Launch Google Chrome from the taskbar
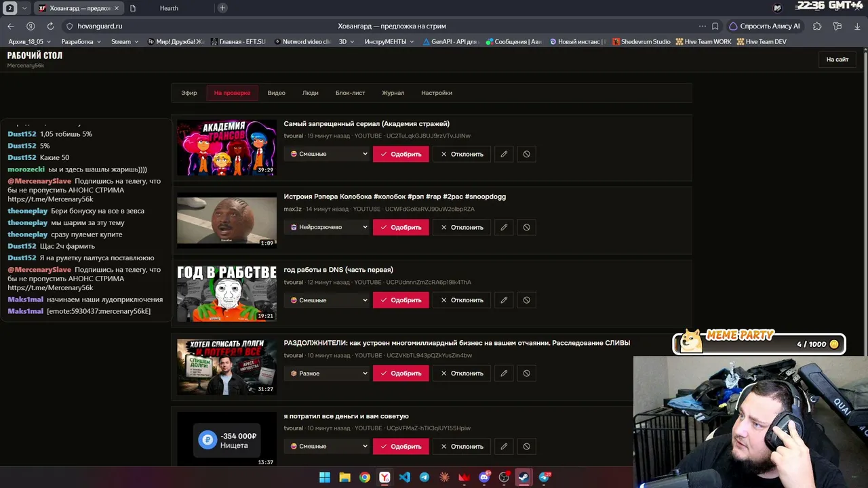Image resolution: width=868 pixels, height=488 pixels. click(365, 477)
